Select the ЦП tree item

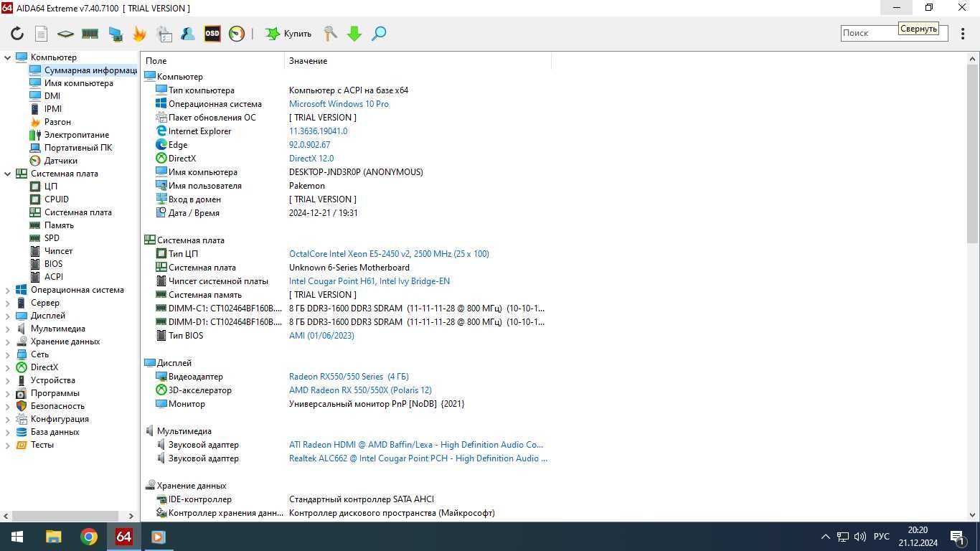point(51,187)
